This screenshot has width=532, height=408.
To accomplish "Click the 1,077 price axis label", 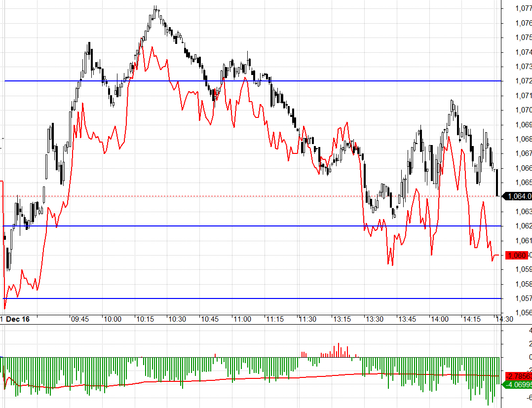I will 523,8.
